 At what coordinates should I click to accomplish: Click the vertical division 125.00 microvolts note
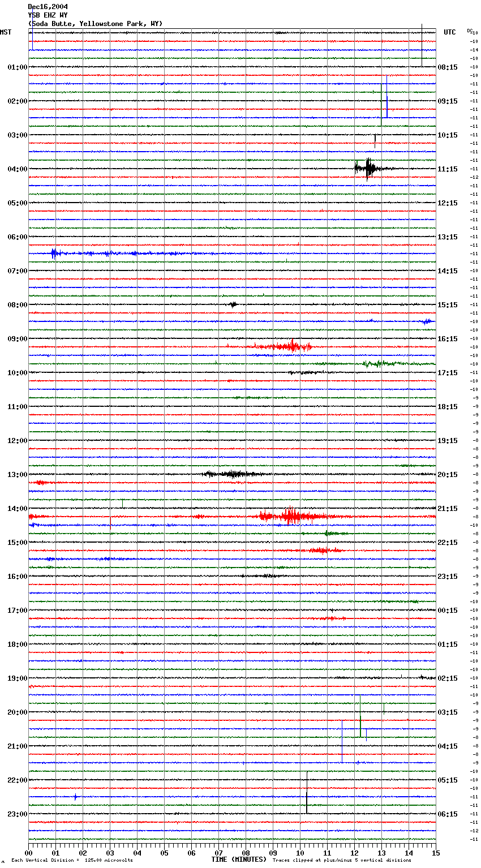(72, 860)
